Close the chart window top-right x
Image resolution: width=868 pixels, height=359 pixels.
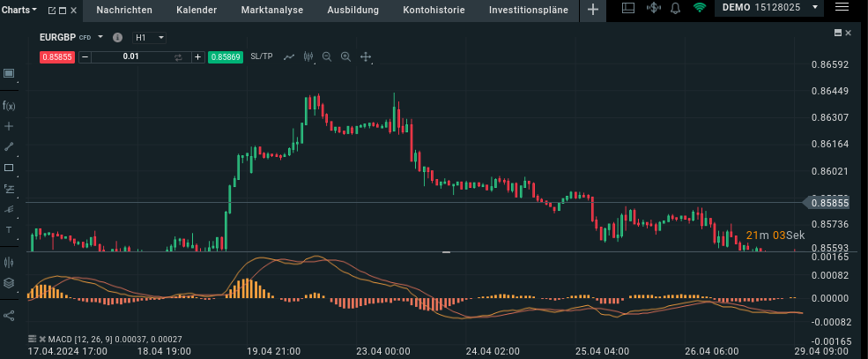tap(848, 34)
